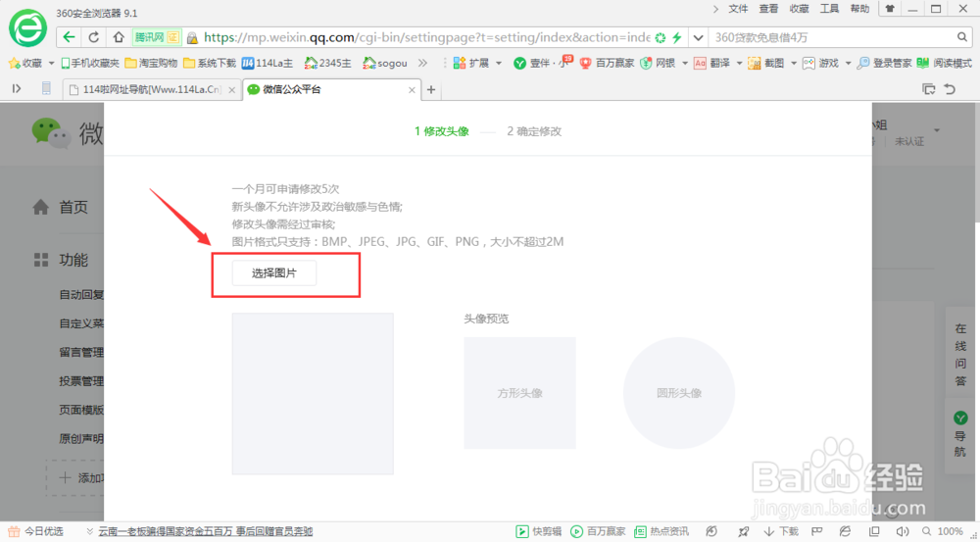This screenshot has height=542, width=980.
Task: Reload the page with the refresh icon
Action: click(x=94, y=37)
